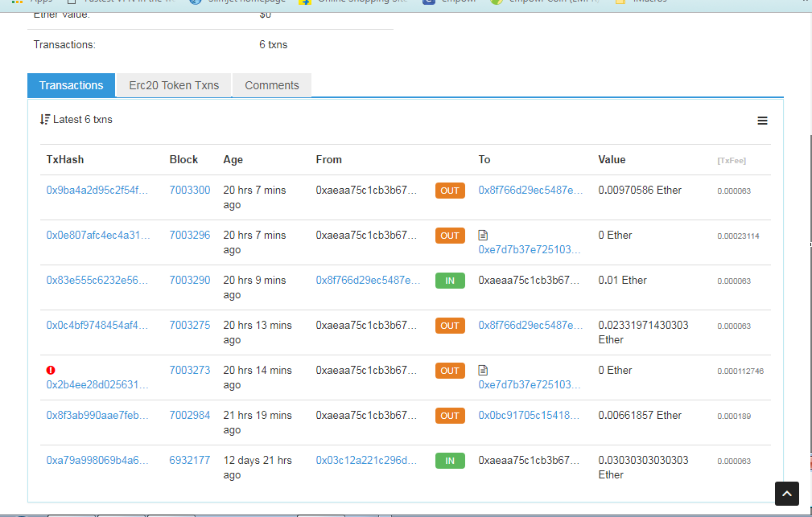This screenshot has height=517, width=812.
Task: Open block 7003290
Action: tap(190, 280)
